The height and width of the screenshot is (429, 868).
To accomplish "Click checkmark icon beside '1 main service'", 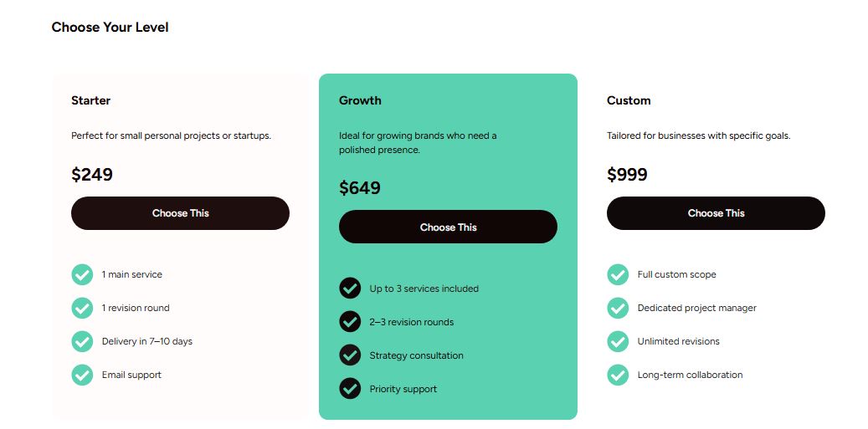I will [x=82, y=274].
